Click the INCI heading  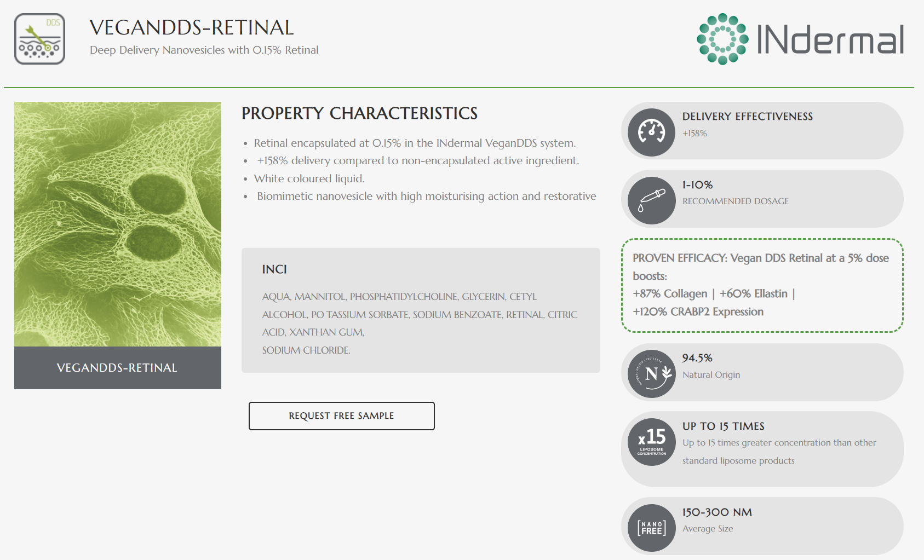(x=274, y=269)
